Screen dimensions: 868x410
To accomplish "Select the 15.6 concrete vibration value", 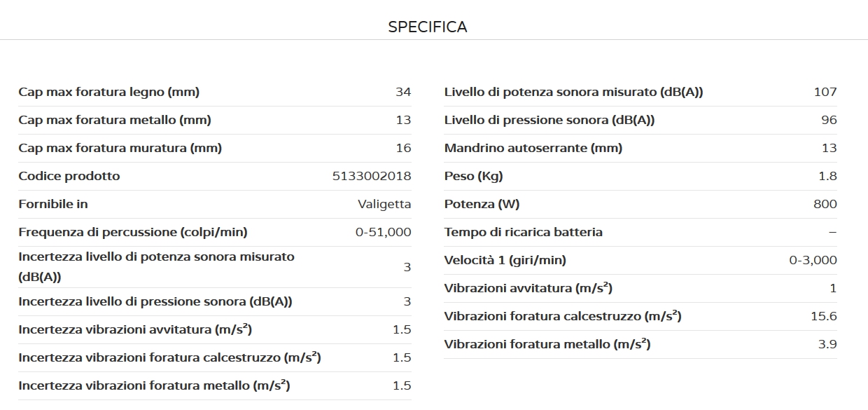I will [x=823, y=316].
